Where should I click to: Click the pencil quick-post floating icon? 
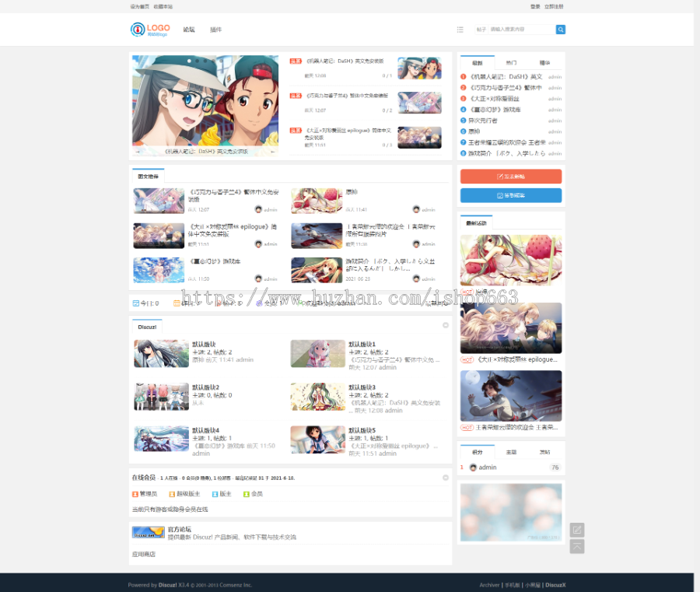[577, 530]
